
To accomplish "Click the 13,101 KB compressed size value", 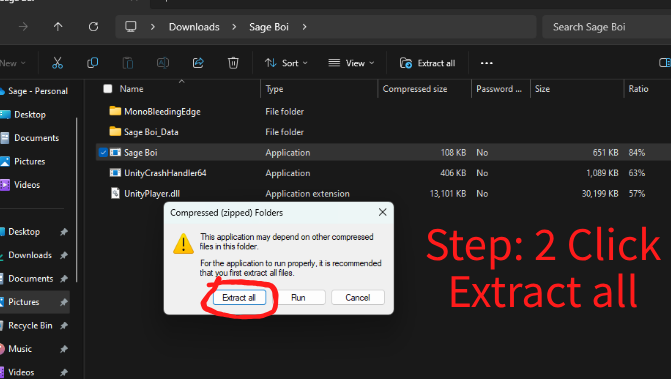I will (448, 194).
